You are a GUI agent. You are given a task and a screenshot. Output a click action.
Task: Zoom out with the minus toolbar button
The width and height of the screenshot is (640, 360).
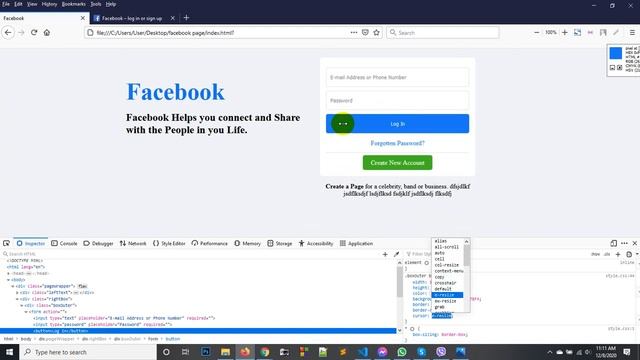537,32
